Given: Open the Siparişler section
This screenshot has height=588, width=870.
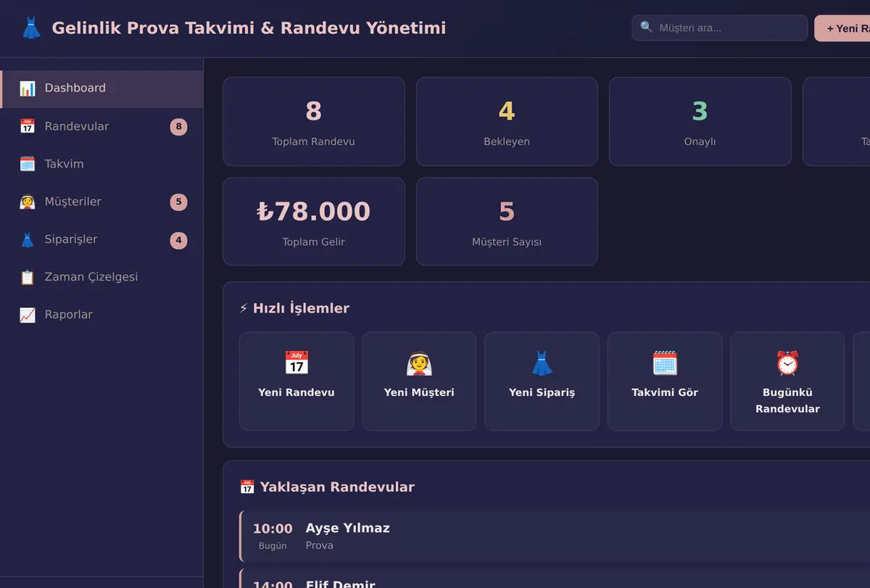Looking at the screenshot, I should click(x=101, y=240).
